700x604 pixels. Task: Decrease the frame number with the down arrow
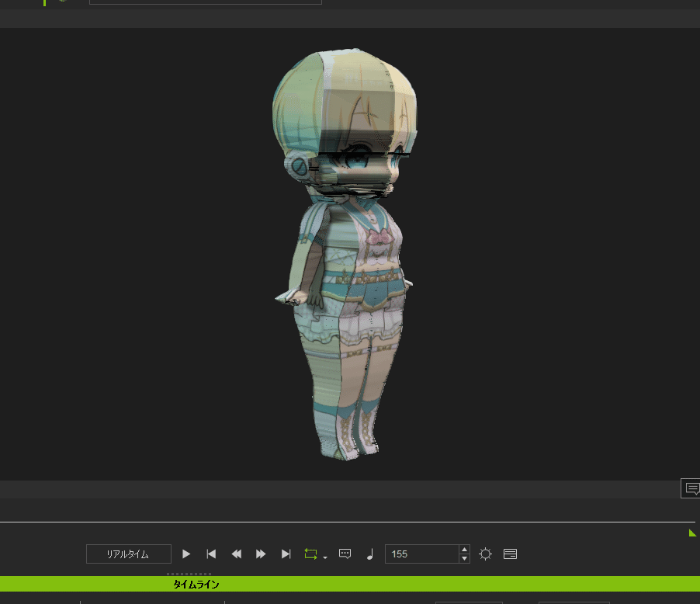tap(464, 558)
